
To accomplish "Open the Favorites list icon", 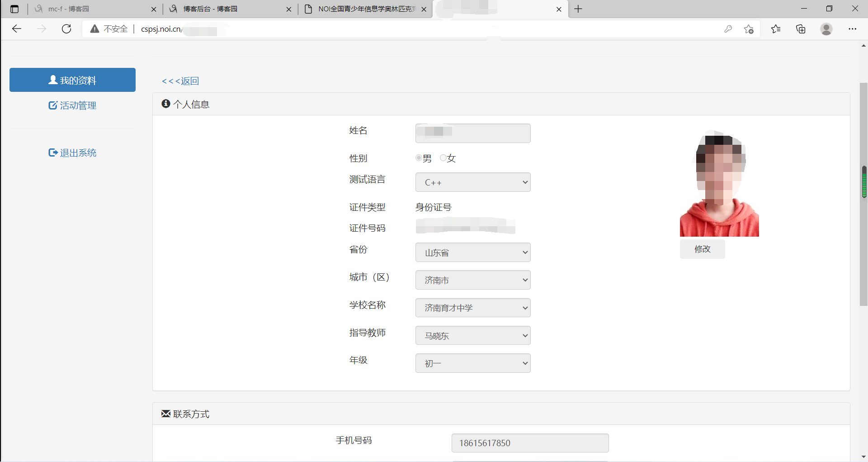I will pyautogui.click(x=776, y=29).
